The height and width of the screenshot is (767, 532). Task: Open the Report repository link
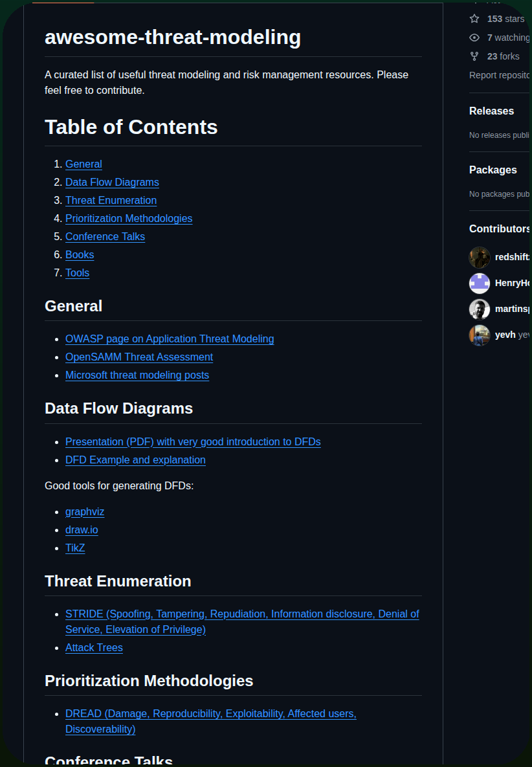tap(499, 75)
